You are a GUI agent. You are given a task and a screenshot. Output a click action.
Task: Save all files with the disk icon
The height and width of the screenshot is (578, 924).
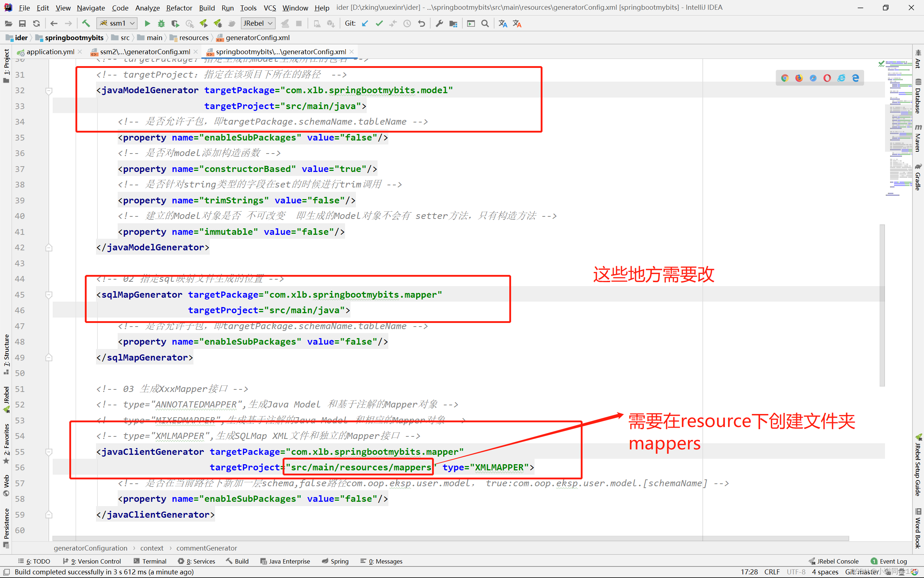pos(22,24)
